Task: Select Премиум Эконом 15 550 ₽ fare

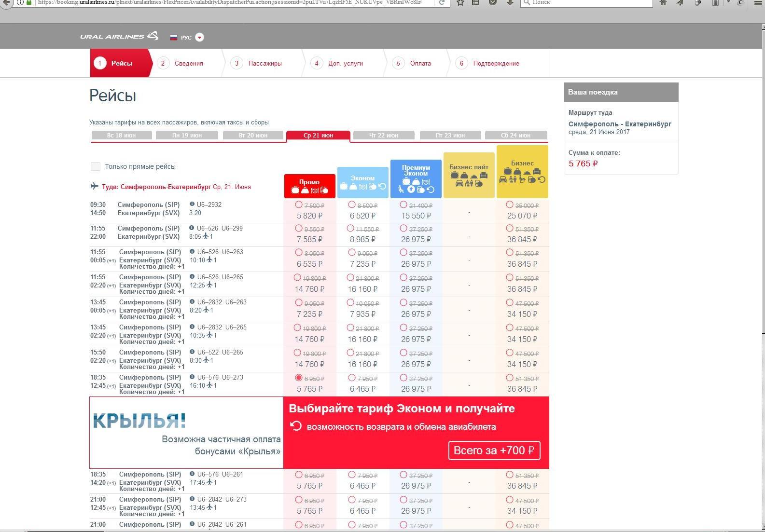Action: [403, 205]
